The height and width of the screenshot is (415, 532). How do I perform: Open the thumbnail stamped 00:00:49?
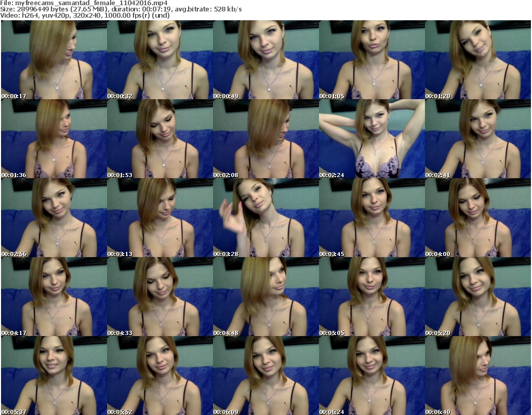(265, 60)
